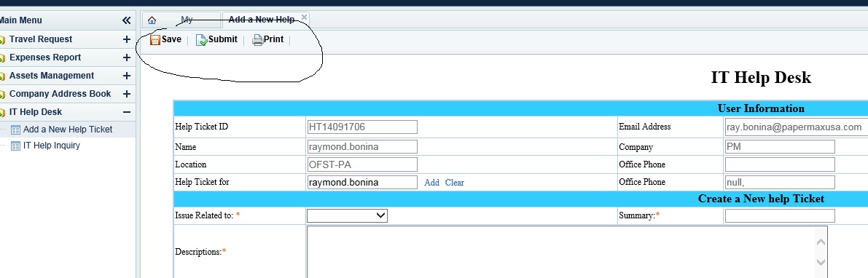Click the Add a New Help Ticket form icon

pos(16,130)
